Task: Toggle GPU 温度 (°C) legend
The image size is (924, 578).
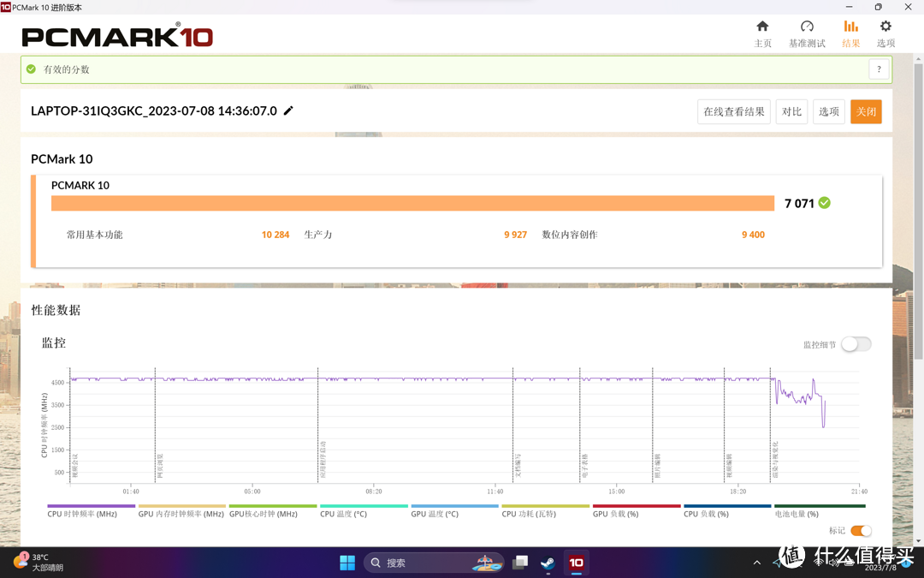Action: 454,510
